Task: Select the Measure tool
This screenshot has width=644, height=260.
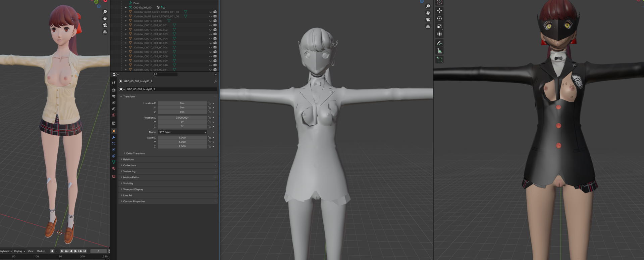Action: click(439, 51)
